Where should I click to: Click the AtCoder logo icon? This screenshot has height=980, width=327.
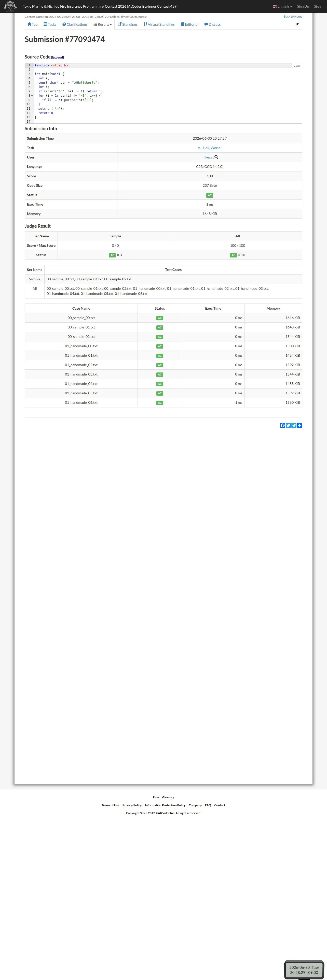pos(10,6)
